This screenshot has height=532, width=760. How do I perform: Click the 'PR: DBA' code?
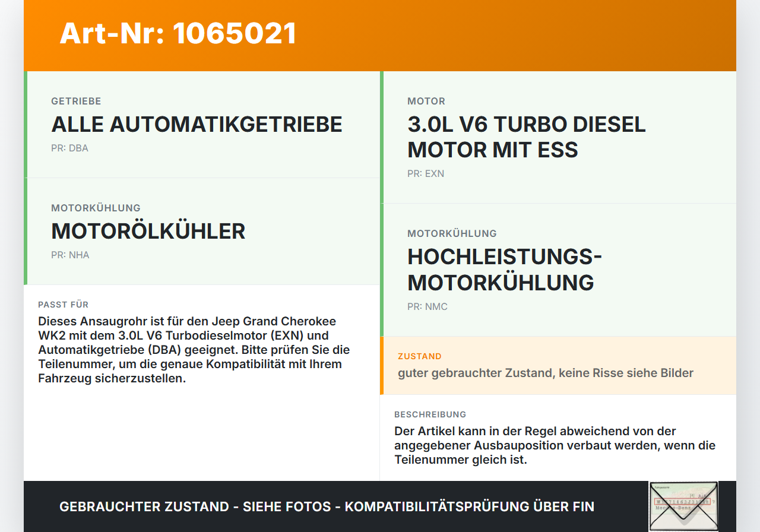pos(69,148)
